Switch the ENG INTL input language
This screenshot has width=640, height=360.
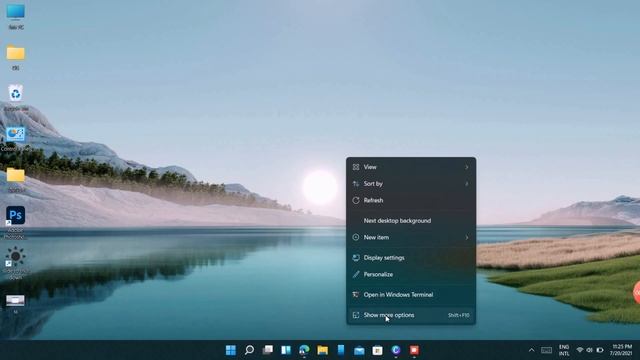point(564,350)
